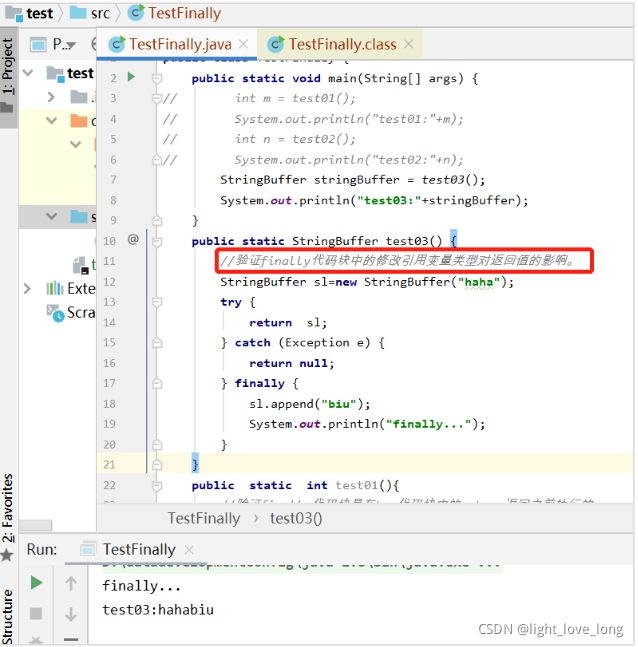This screenshot has height=647, width=638.
Task: Open the Structure tool window tab
Action: click(8, 616)
